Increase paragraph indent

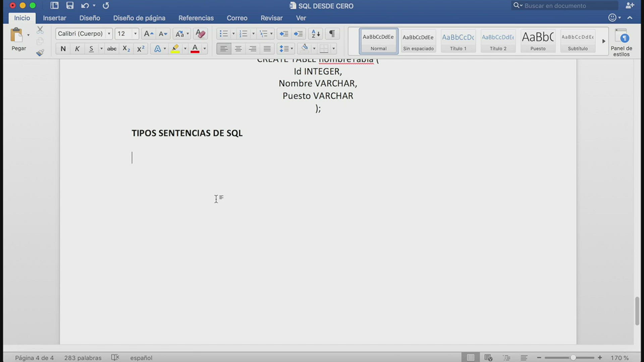298,34
